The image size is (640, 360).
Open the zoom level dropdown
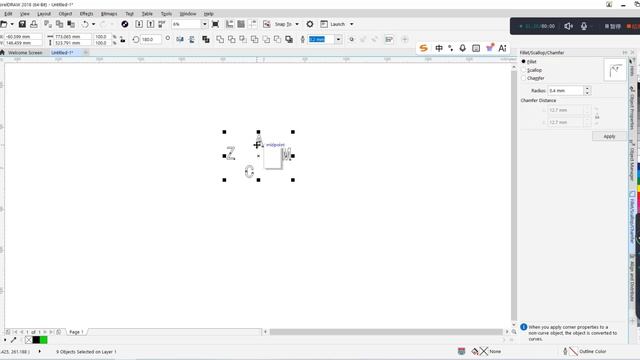point(204,24)
